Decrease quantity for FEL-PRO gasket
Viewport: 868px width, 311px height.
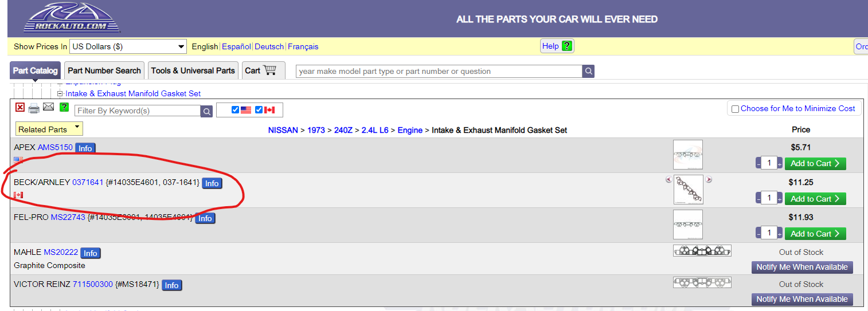(758, 234)
